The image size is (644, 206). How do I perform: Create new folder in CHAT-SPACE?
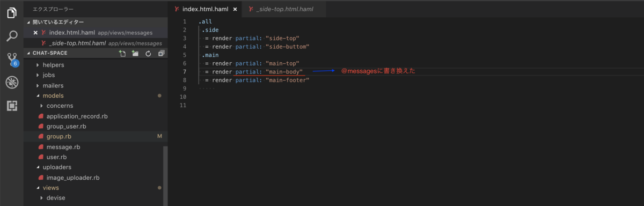[x=135, y=54]
